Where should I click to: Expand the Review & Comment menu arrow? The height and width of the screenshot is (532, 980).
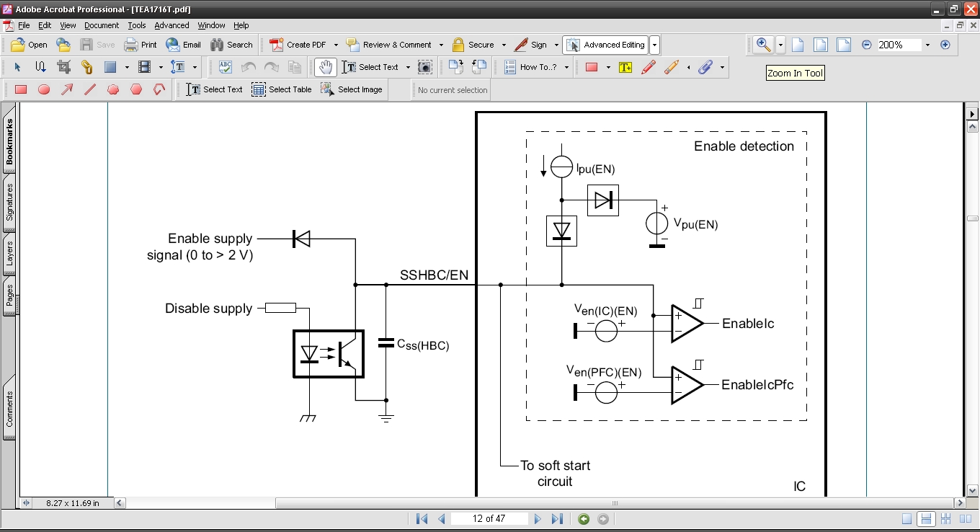[x=441, y=45]
